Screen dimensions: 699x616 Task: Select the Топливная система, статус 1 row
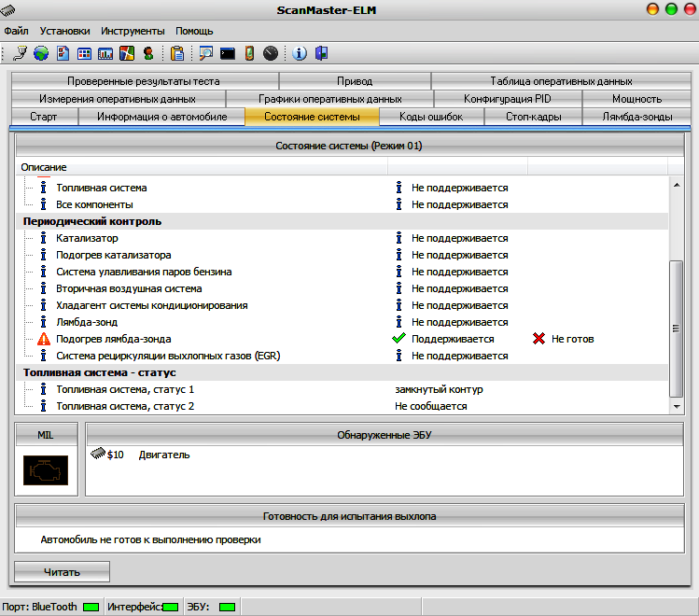(125, 389)
